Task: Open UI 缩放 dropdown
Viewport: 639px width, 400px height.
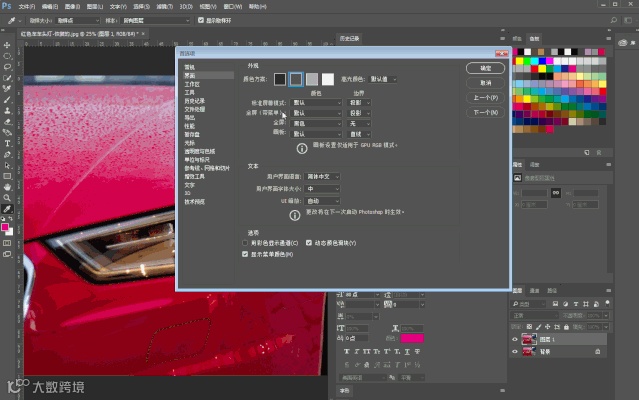Action: 322,201
